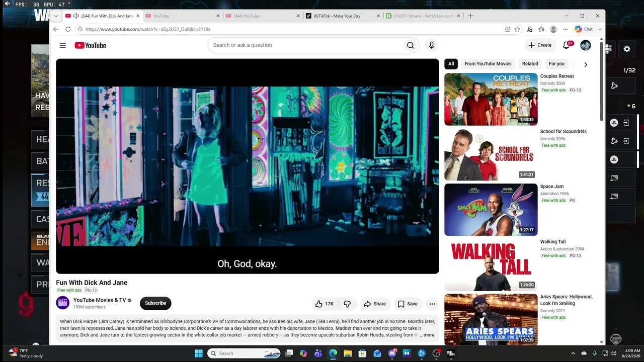Open the School for Scoundrels movie title
644x362 pixels.
coord(563,132)
